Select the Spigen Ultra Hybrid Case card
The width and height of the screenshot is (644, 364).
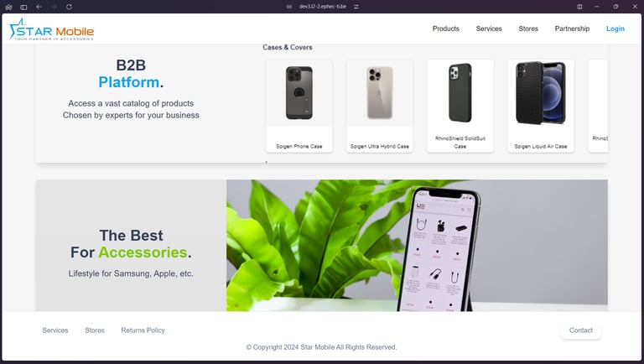pos(380,106)
